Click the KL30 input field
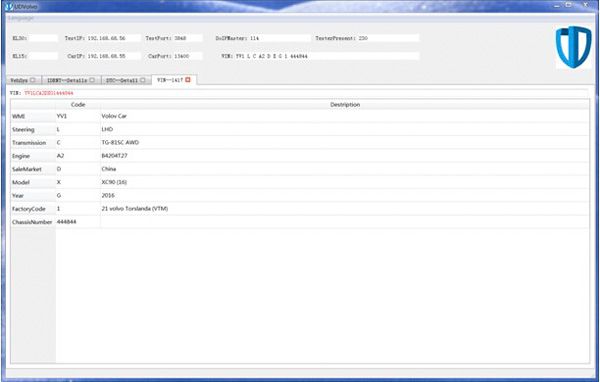Screen dimensions: 600x382 42,38
